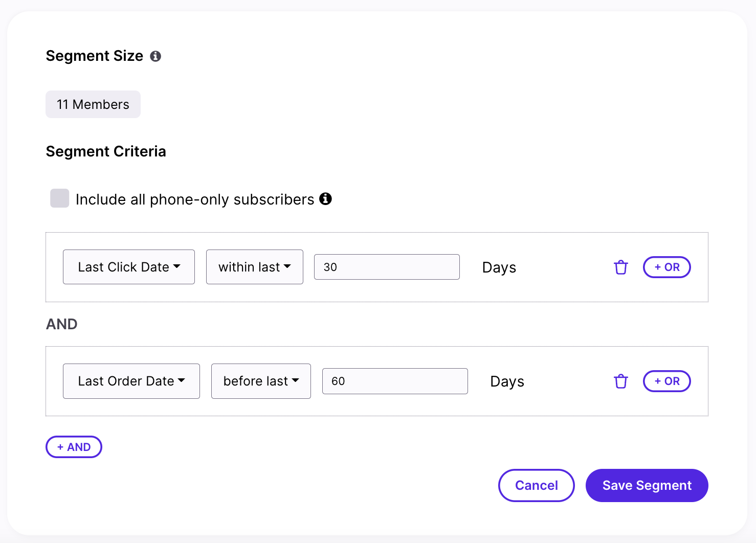Cancel segment editing
This screenshot has width=756, height=543.
(x=536, y=485)
